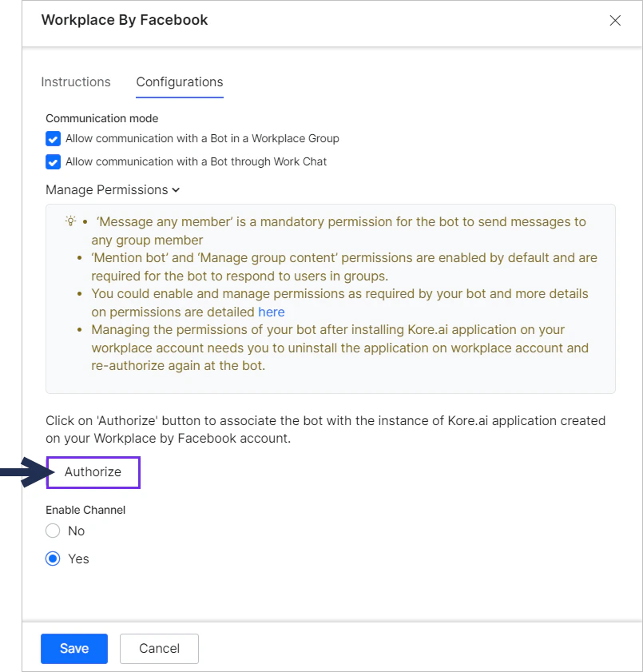Click the 'Yes' label under Enable Channel
643x672 pixels.
pos(79,559)
